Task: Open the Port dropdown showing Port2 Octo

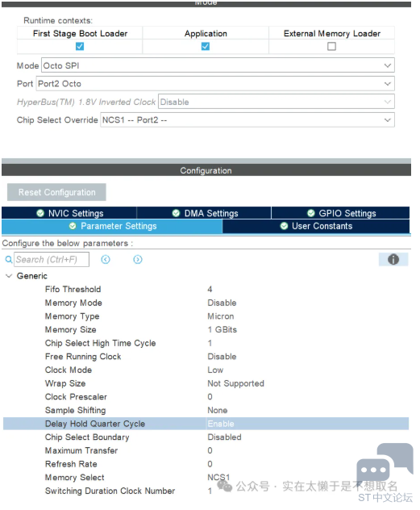Action: [215, 84]
